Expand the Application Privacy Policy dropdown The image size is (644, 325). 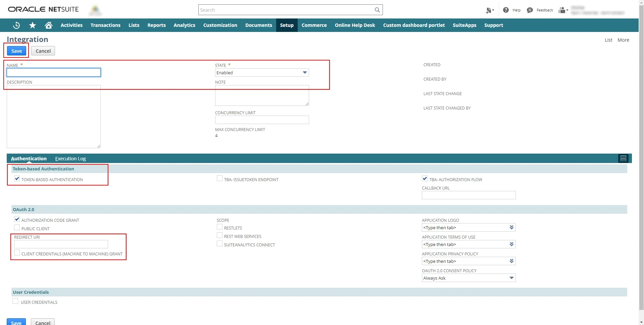[511, 261]
